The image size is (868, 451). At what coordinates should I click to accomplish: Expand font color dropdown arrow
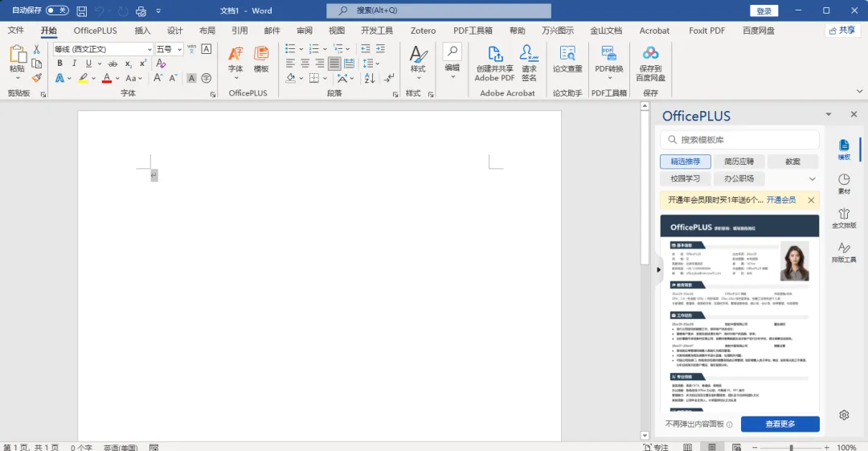(117, 79)
